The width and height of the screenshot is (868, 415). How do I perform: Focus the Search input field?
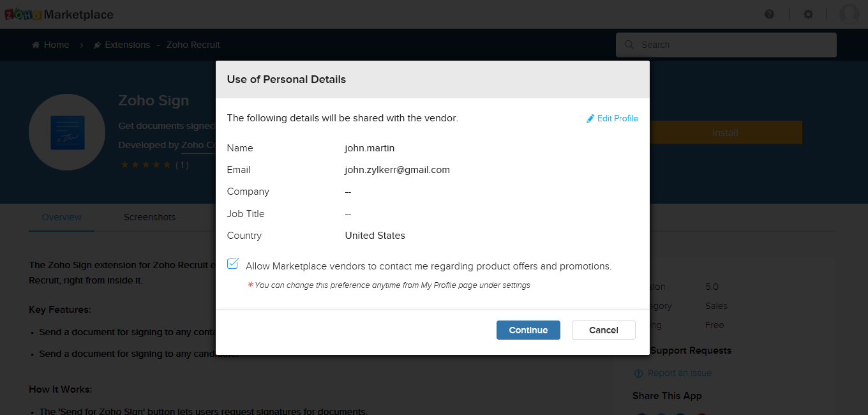point(726,45)
